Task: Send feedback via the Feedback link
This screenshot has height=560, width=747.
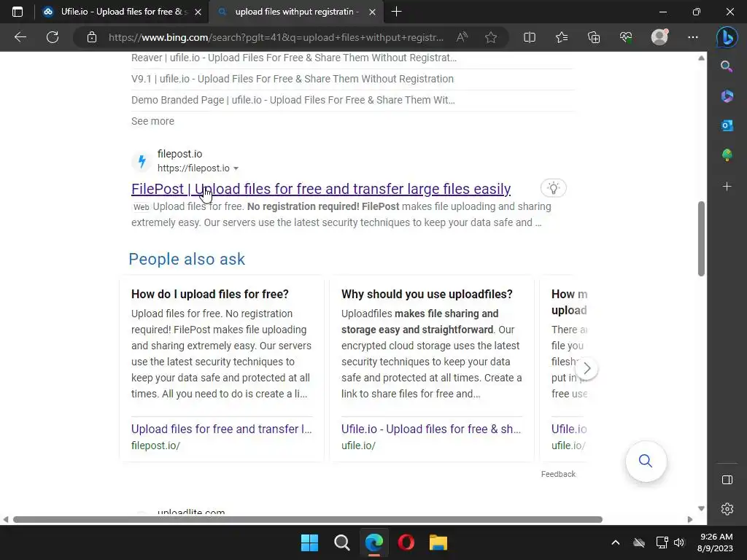Action: point(558,474)
